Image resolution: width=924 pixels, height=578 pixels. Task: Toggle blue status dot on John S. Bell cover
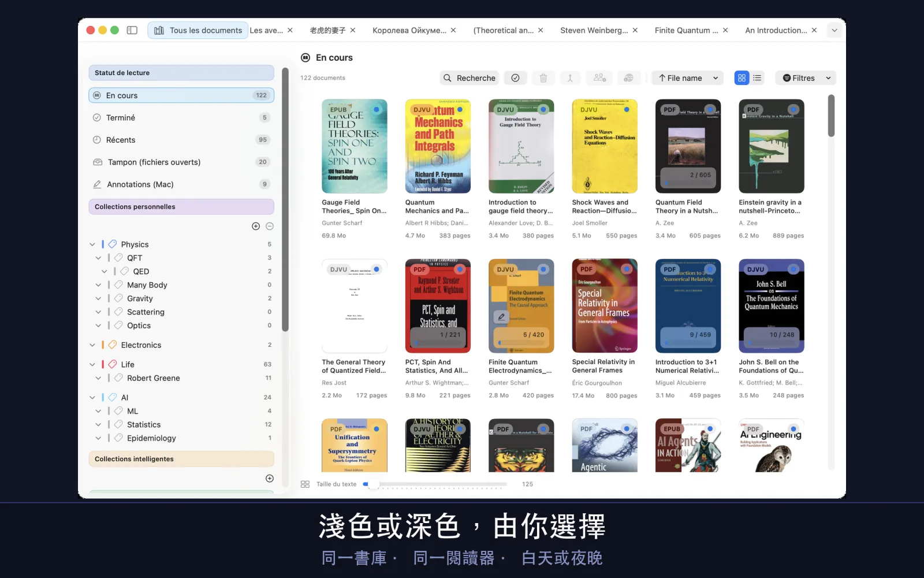pyautogui.click(x=793, y=269)
